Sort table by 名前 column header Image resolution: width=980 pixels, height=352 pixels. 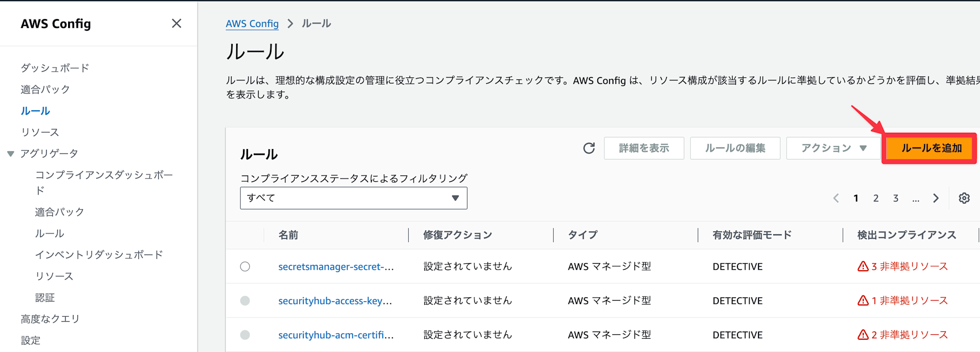tap(289, 235)
